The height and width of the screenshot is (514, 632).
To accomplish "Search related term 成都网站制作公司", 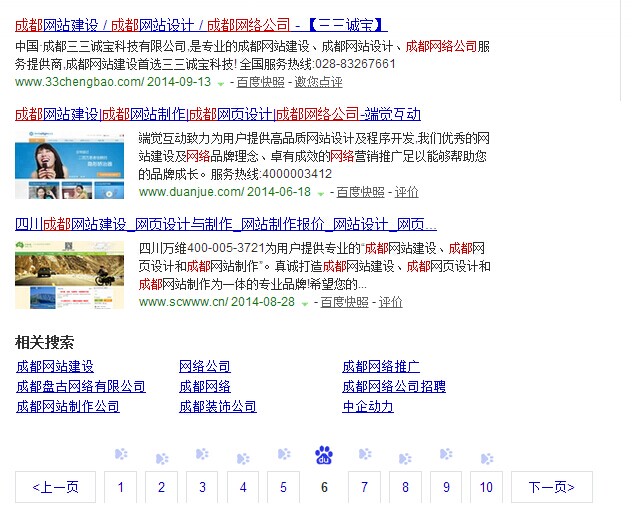I will pos(68,406).
